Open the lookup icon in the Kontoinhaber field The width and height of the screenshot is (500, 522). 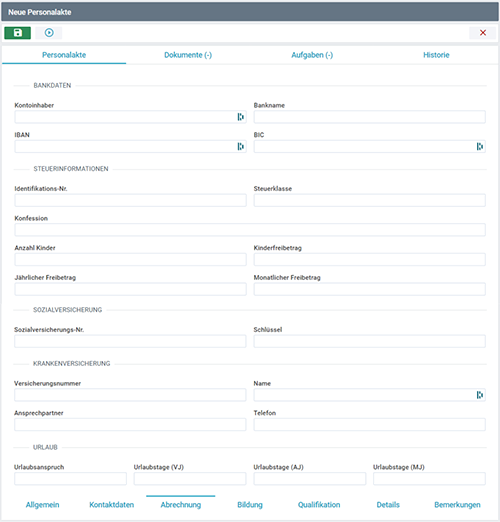pyautogui.click(x=240, y=117)
